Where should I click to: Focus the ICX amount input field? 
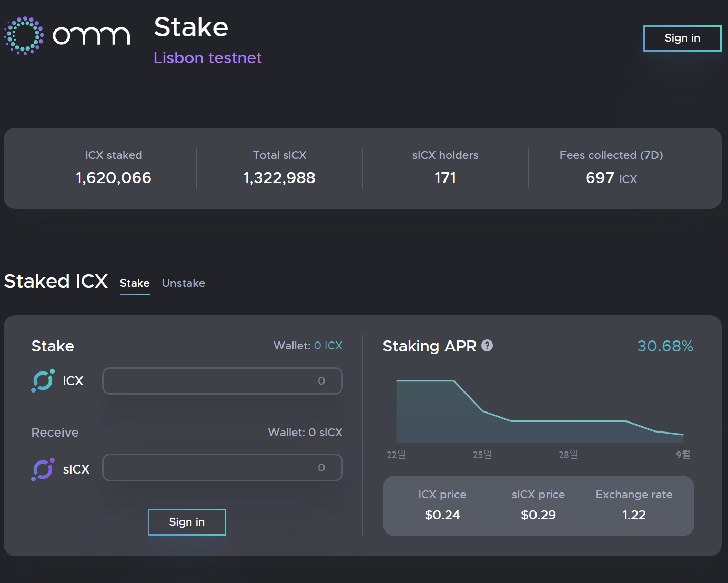[x=223, y=381]
